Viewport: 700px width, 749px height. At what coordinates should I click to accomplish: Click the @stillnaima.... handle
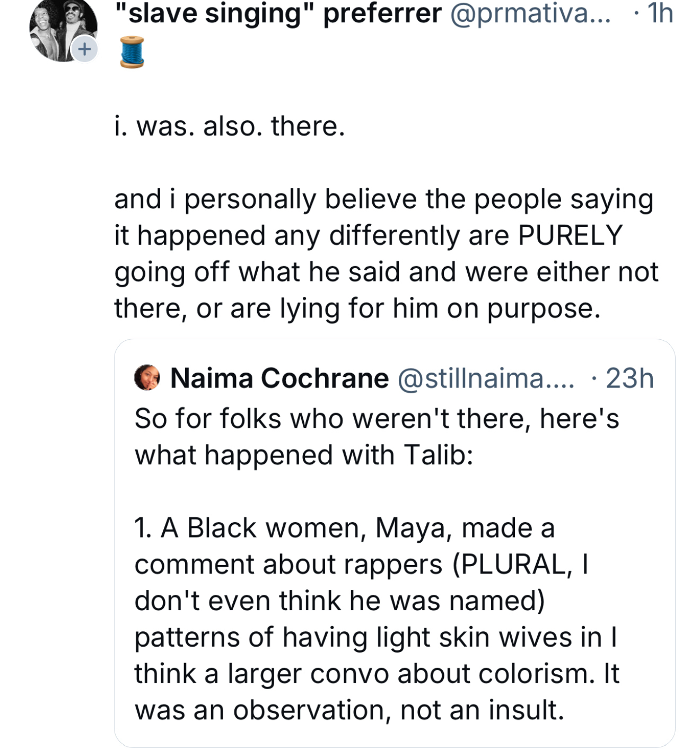coord(485,378)
